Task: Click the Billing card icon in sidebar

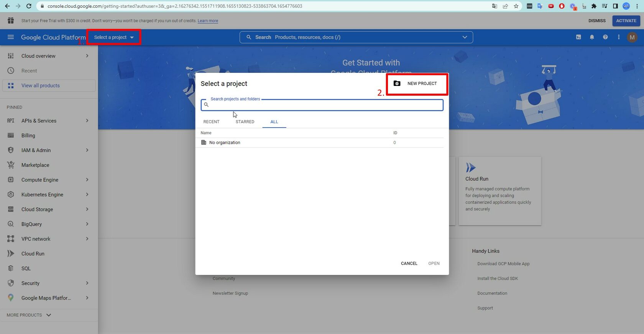Action: coord(11,135)
